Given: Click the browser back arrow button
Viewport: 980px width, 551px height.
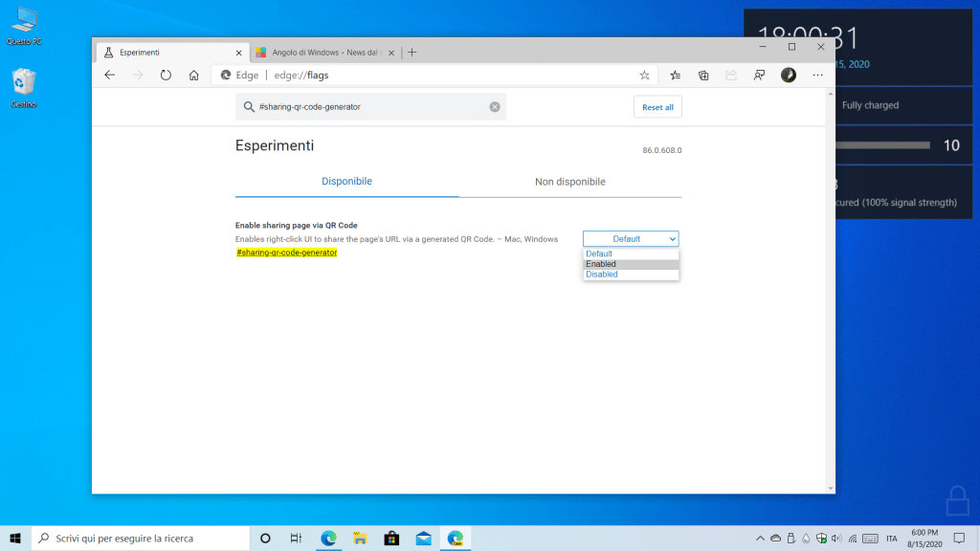Looking at the screenshot, I should [110, 75].
